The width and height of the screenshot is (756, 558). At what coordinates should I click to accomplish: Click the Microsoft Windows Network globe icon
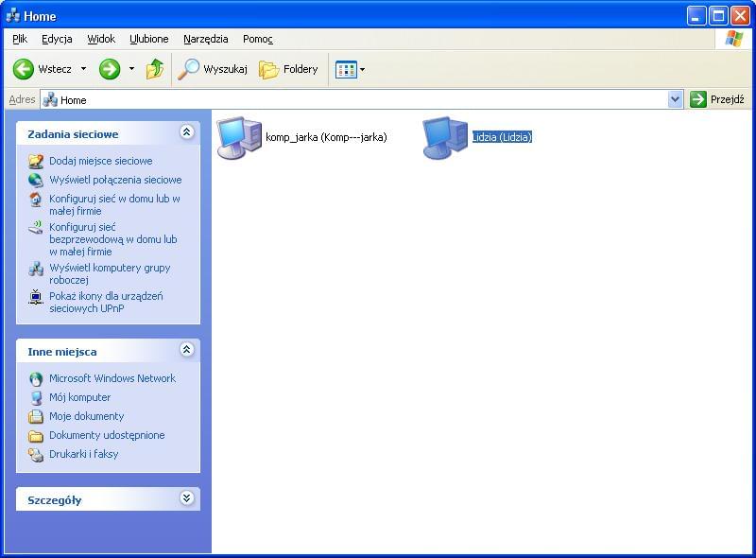(36, 379)
